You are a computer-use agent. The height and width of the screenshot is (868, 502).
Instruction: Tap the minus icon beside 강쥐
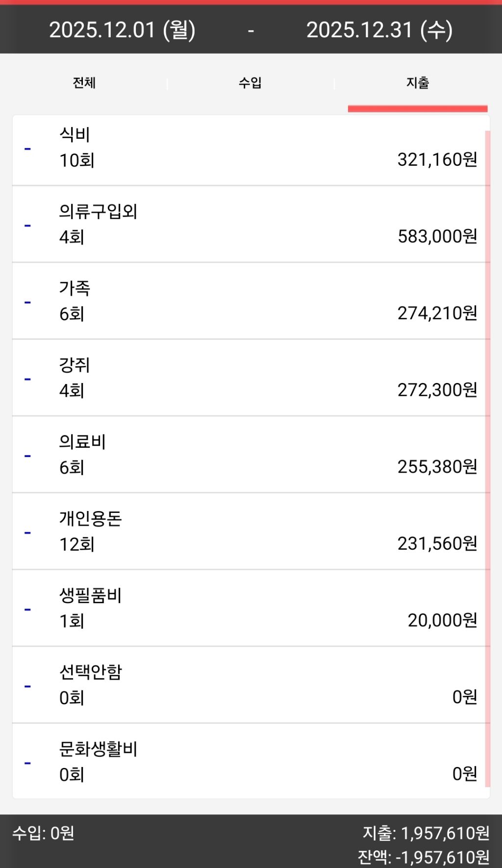[27, 379]
